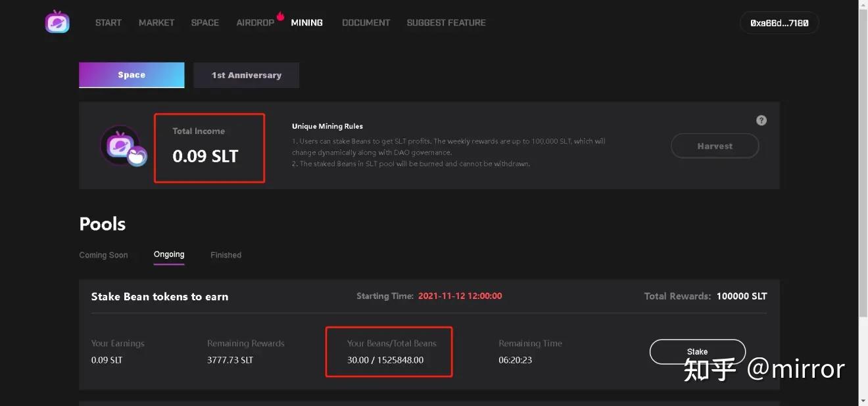Click the wallet address 0xa66d...7180 button

[x=779, y=23]
